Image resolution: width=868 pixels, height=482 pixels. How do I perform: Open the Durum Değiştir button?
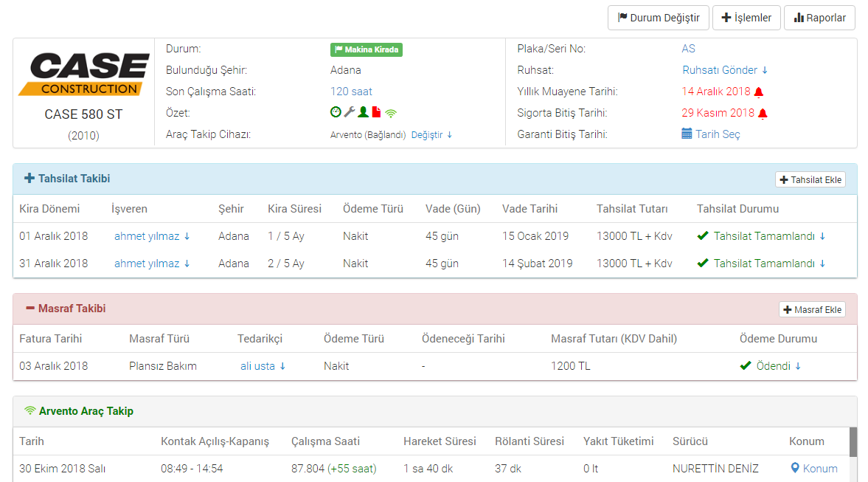click(659, 18)
